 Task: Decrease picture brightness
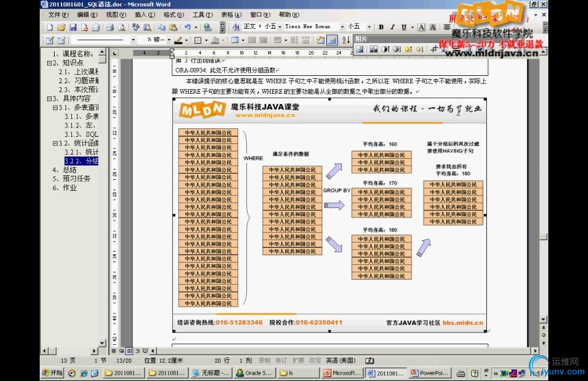(419, 49)
